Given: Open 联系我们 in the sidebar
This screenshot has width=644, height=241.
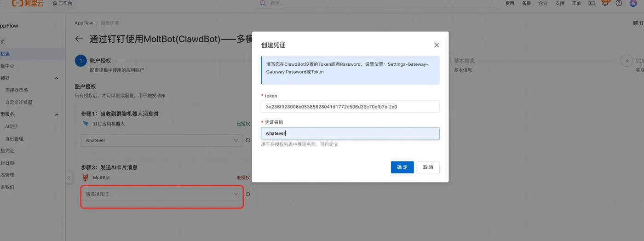Looking at the screenshot, I should coord(7,187).
